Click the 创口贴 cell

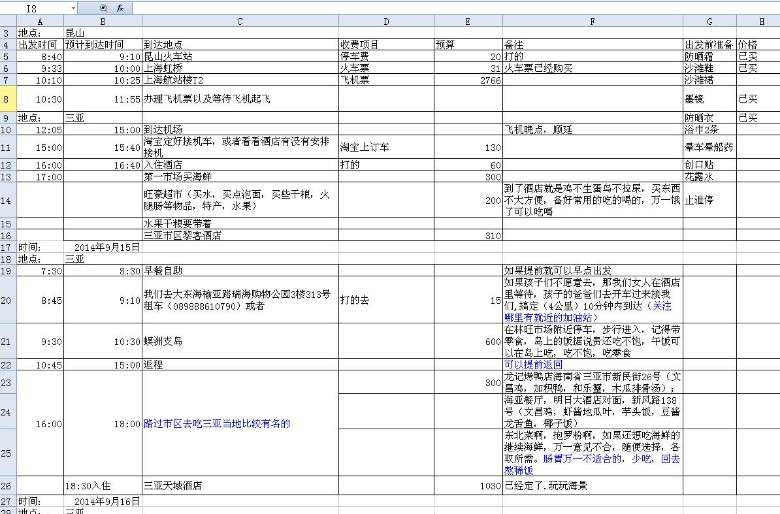(709, 165)
